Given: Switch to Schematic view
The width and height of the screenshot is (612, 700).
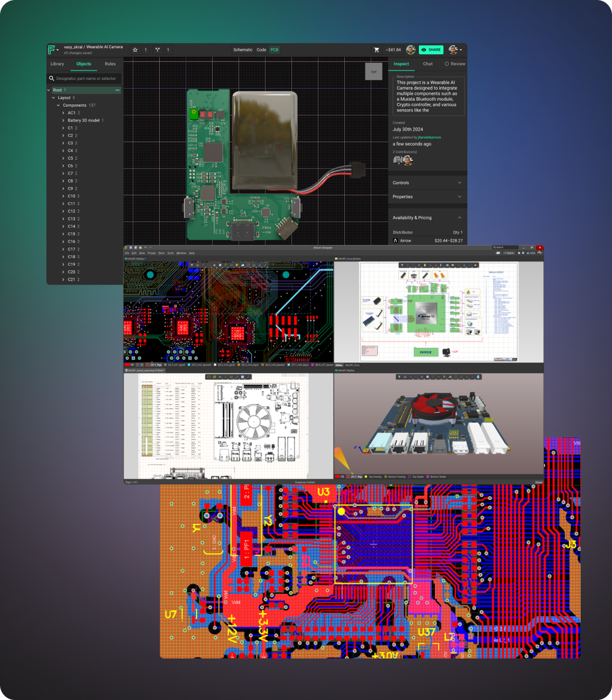Looking at the screenshot, I should click(x=243, y=50).
